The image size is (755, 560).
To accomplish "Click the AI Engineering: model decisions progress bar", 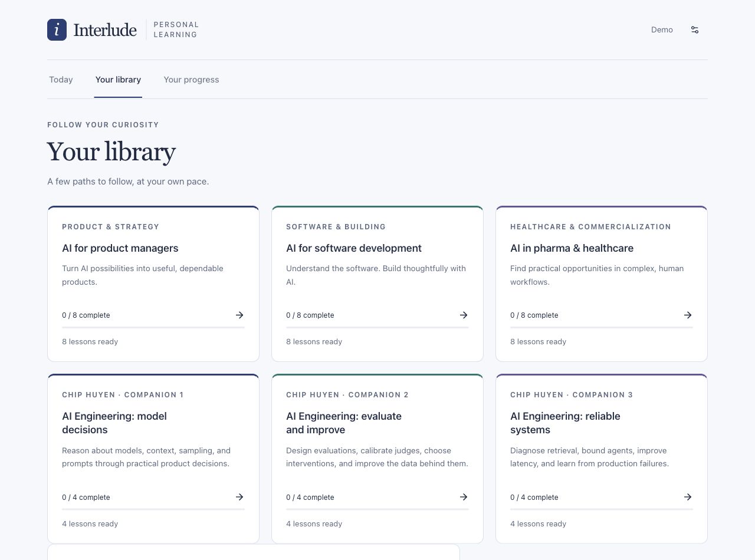I will click(x=153, y=509).
